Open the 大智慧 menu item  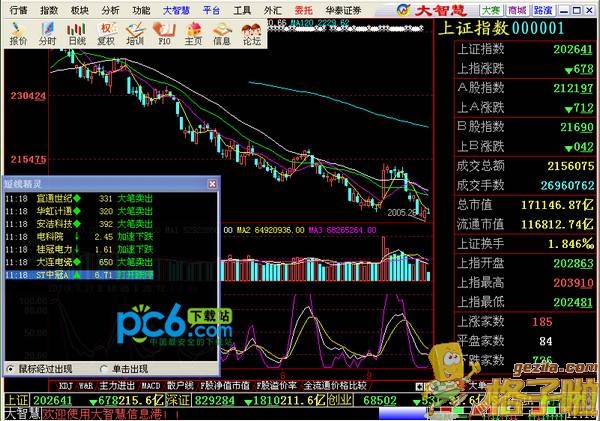coord(176,10)
